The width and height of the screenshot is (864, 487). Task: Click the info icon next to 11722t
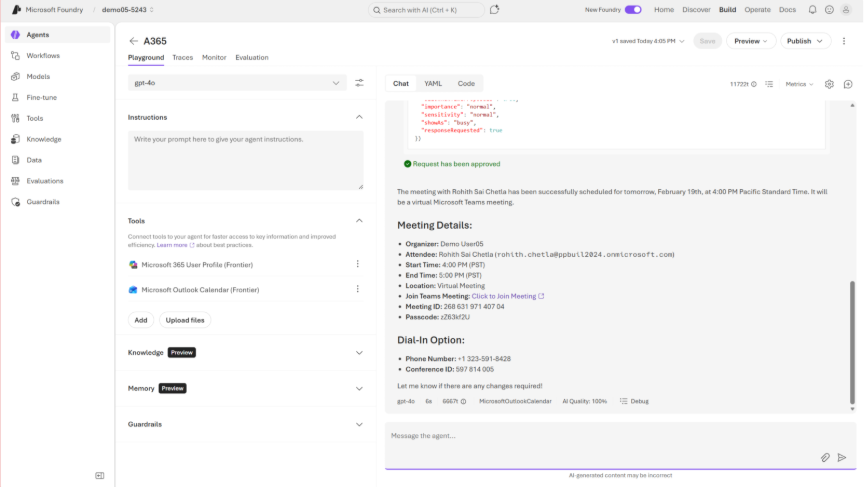pyautogui.click(x=754, y=84)
